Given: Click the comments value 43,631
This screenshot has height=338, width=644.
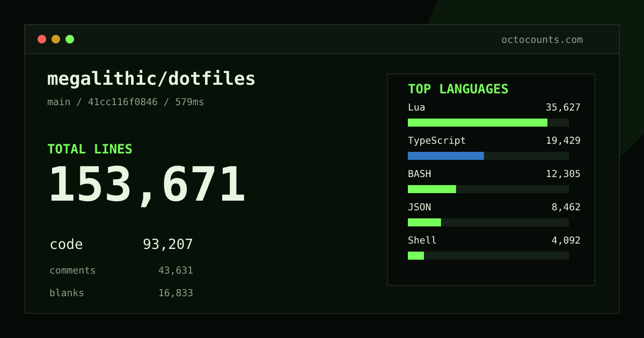Looking at the screenshot, I should click(x=175, y=270).
